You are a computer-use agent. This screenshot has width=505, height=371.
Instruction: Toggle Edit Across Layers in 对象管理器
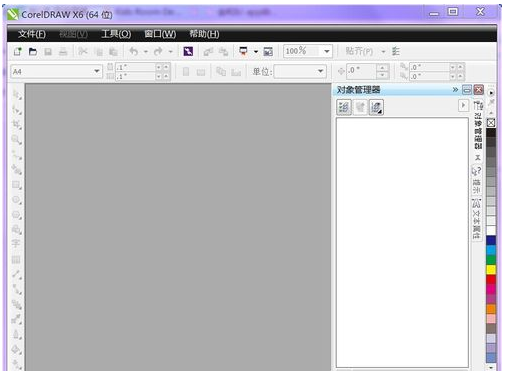(x=360, y=107)
